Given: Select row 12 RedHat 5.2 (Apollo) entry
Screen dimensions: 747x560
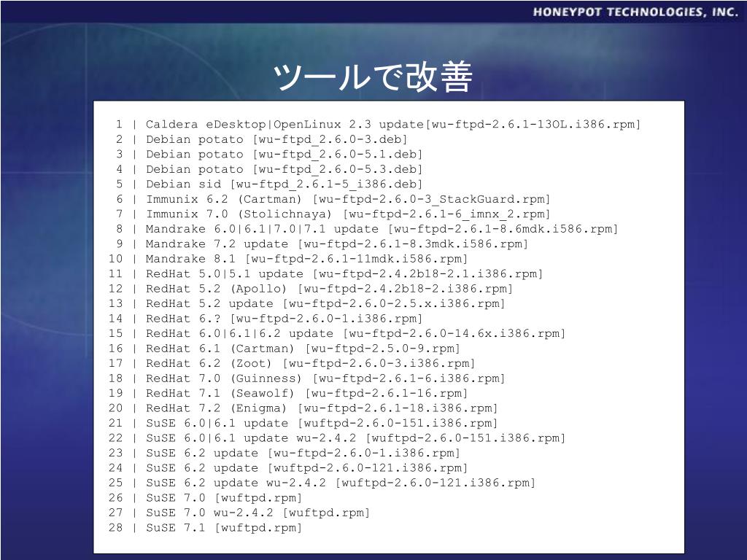Looking at the screenshot, I should click(x=311, y=289).
